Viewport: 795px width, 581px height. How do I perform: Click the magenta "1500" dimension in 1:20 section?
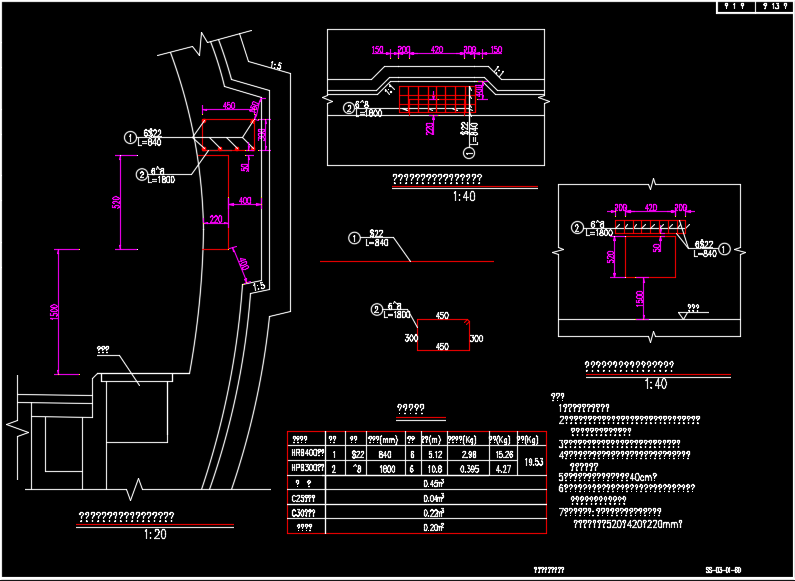pyautogui.click(x=54, y=312)
